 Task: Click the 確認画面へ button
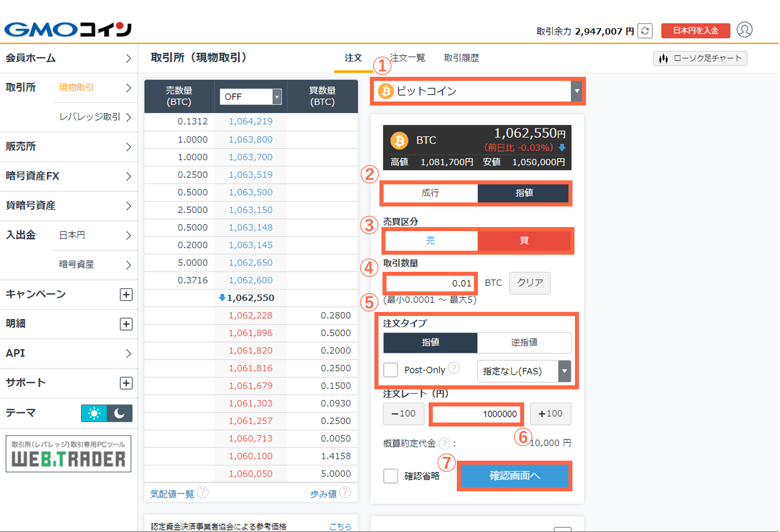coord(515,476)
